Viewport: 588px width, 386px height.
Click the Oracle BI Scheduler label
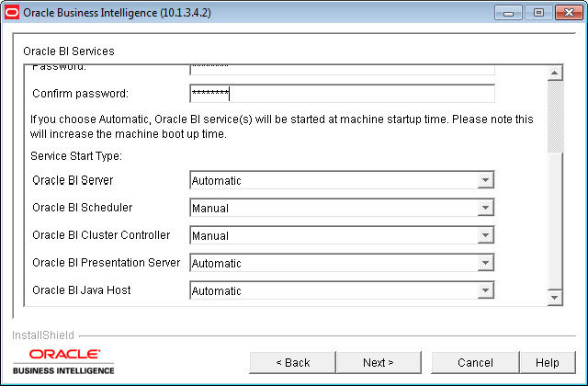[83, 208]
